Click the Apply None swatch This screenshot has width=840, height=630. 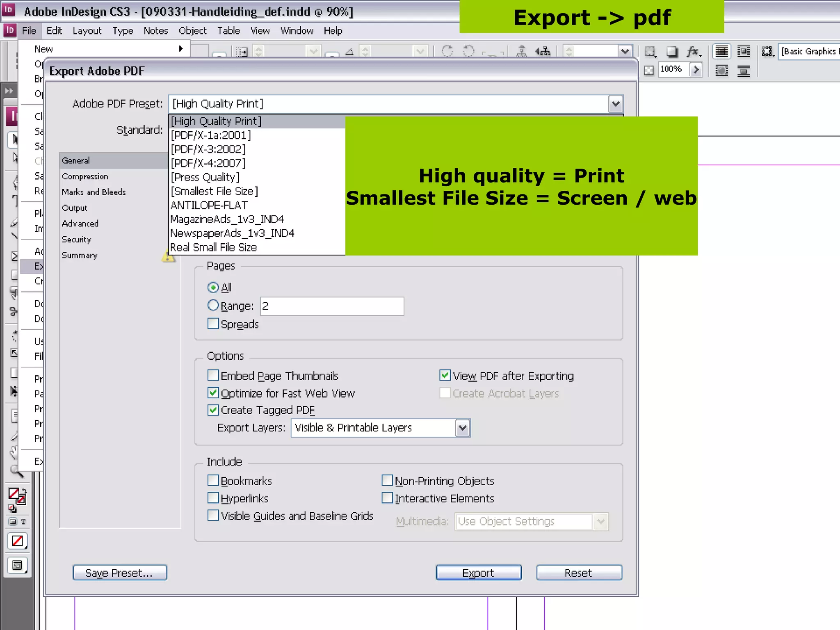(17, 541)
